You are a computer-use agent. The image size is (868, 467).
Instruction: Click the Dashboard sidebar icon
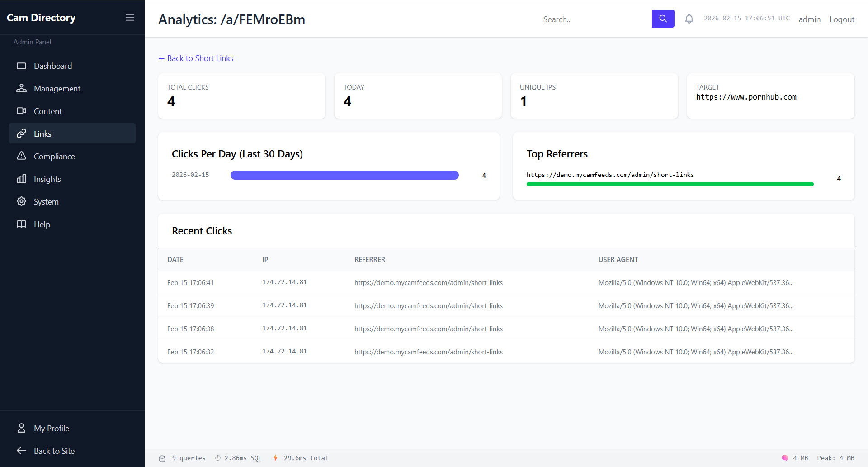click(21, 66)
